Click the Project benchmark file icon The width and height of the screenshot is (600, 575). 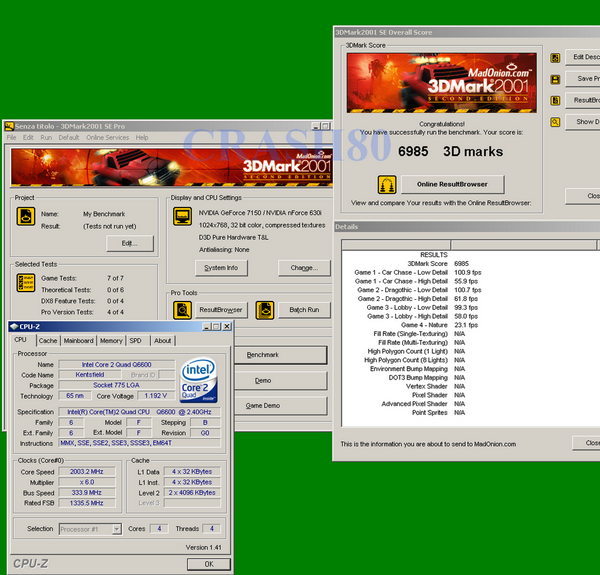coord(26,216)
